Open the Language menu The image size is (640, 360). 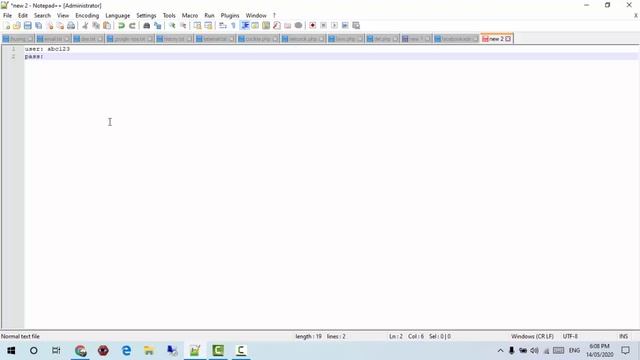click(118, 16)
